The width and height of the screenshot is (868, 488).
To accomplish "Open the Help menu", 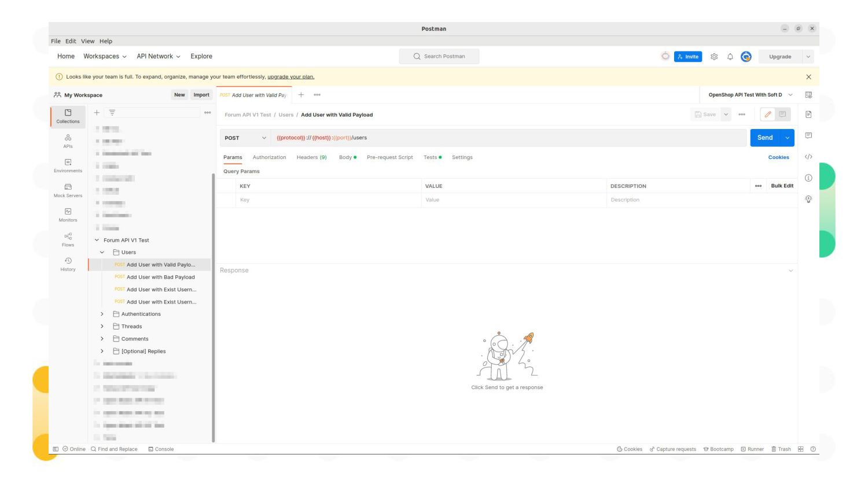I will tap(106, 41).
